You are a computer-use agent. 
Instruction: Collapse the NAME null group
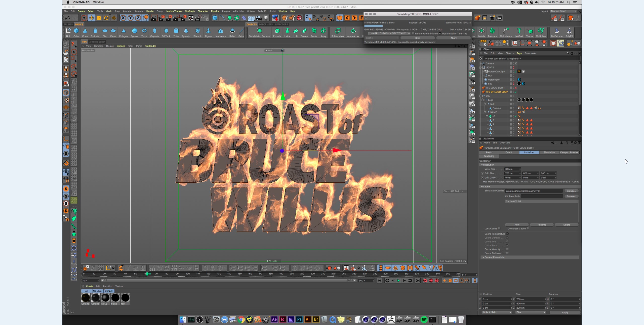click(485, 112)
